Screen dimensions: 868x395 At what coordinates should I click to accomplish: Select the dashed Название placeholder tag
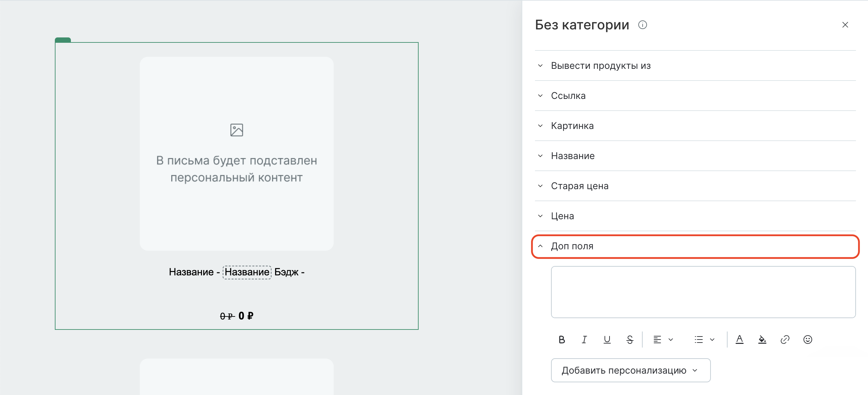pyautogui.click(x=247, y=272)
